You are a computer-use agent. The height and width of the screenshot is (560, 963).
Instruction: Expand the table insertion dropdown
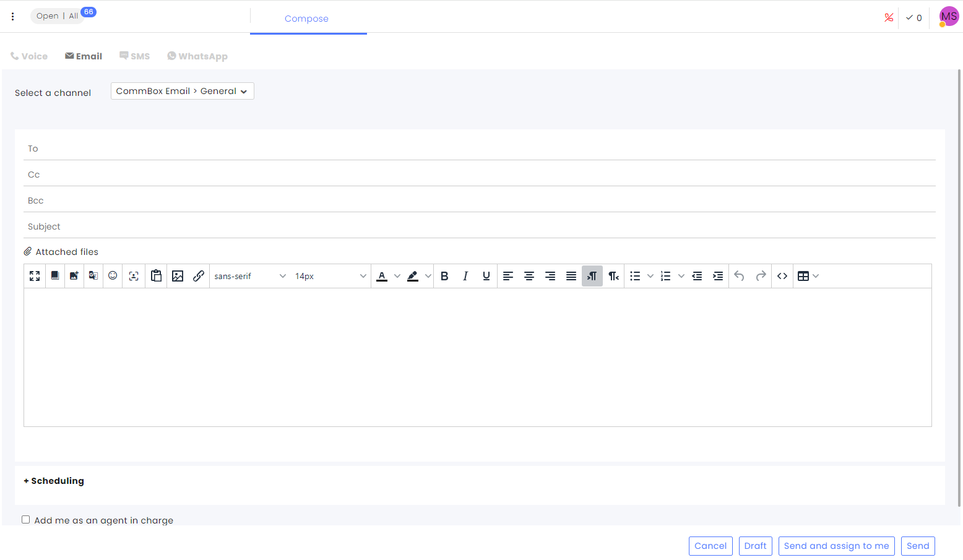(816, 276)
